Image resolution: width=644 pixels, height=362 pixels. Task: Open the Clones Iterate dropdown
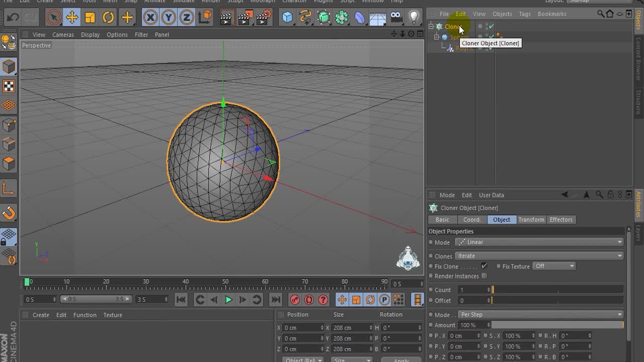(539, 256)
